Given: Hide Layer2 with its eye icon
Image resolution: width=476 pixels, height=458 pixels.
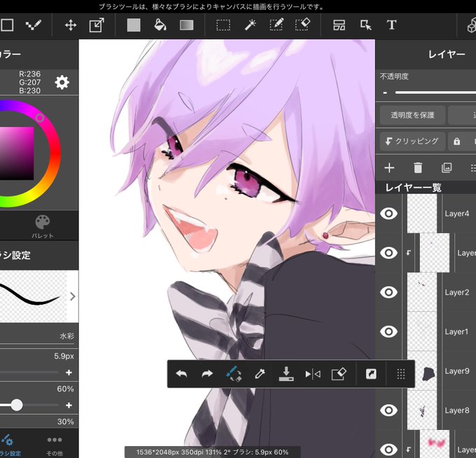Looking at the screenshot, I should coord(388,292).
